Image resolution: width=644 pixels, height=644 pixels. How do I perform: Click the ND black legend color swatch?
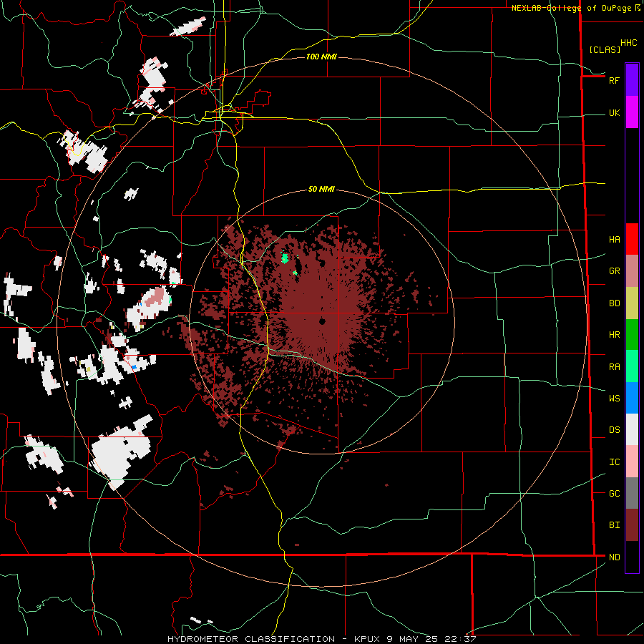[632, 557]
